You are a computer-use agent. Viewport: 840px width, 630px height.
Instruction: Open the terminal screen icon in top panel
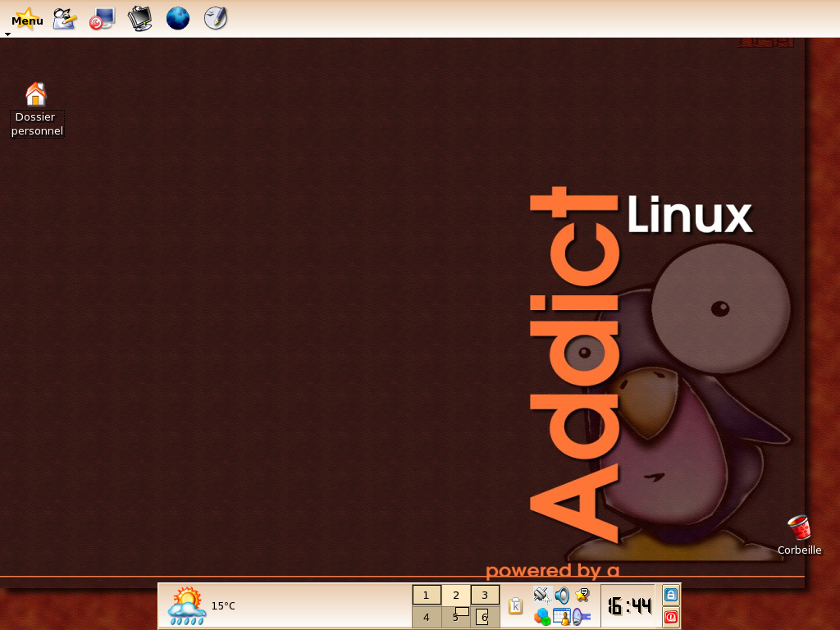(x=140, y=19)
